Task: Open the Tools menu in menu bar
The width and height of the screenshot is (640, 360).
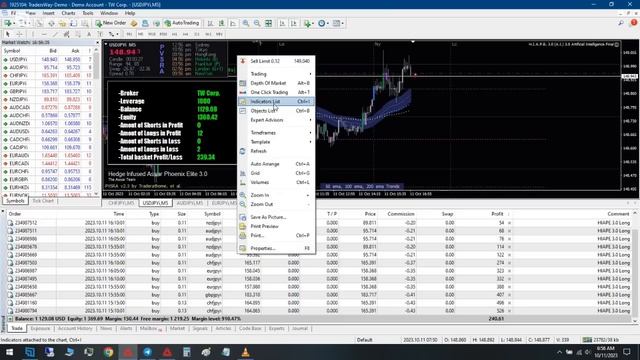Action: point(88,13)
